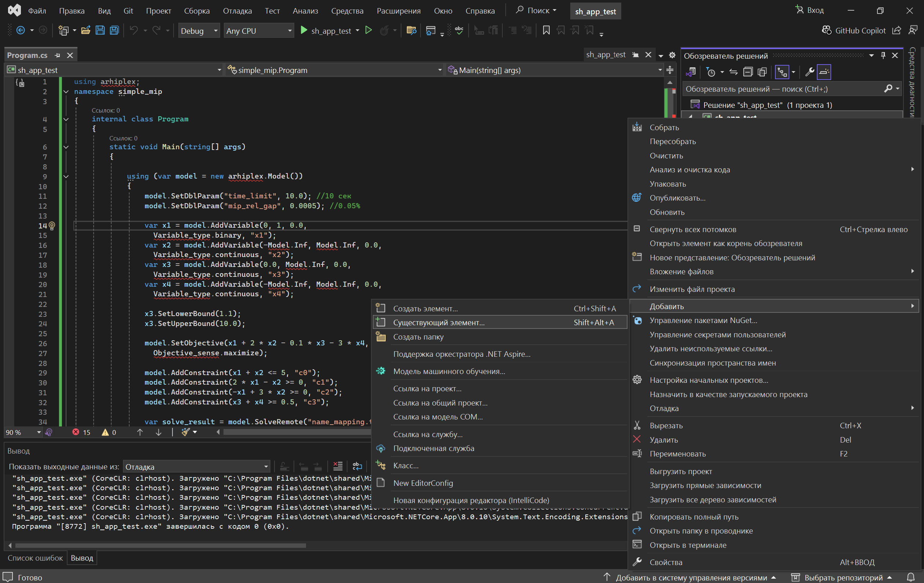Click the Share icon next to Copilot
The height and width of the screenshot is (583, 924).
click(x=897, y=31)
